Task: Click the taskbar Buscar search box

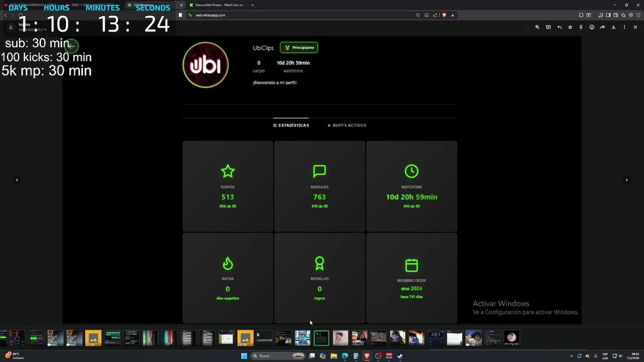Action: coord(278,356)
